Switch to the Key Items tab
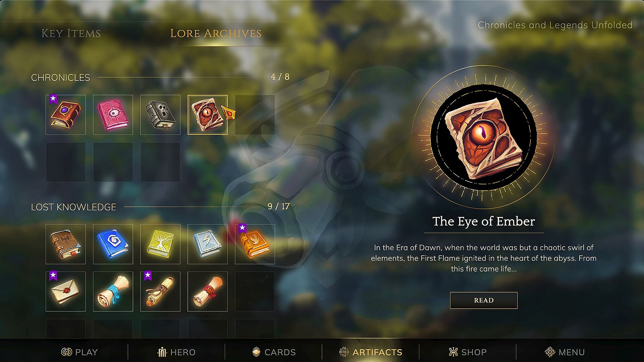Viewport: 644px width, 362px height. pyautogui.click(x=71, y=33)
